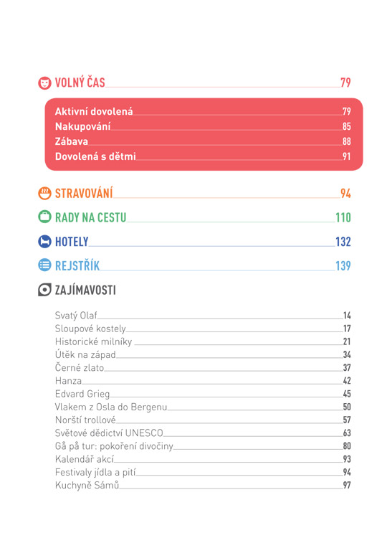The width and height of the screenshot is (392, 538).
Task: Click the orange plate icon beside Stravování
Action: (x=44, y=193)
